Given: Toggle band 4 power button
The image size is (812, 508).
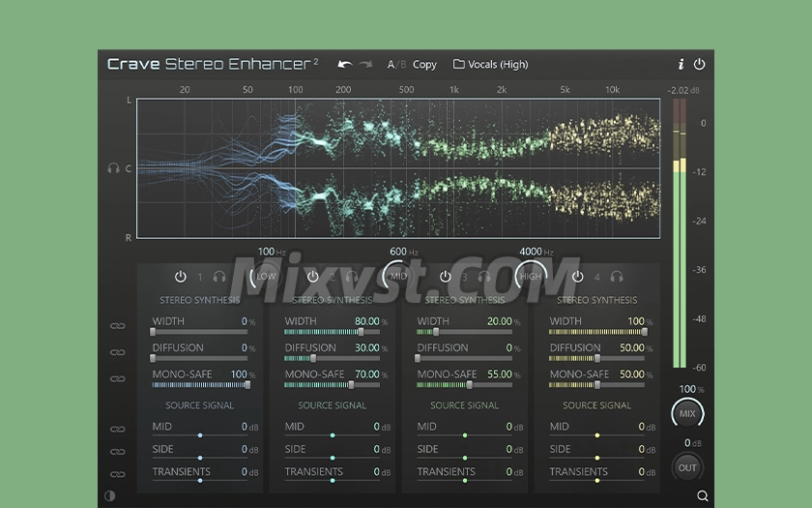Looking at the screenshot, I should (577, 277).
